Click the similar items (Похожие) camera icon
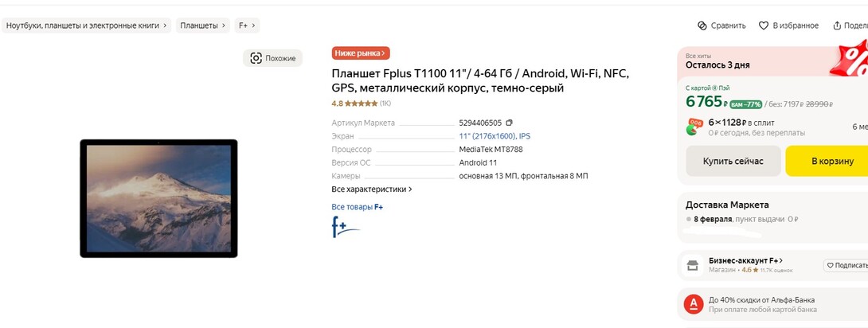 (x=256, y=58)
